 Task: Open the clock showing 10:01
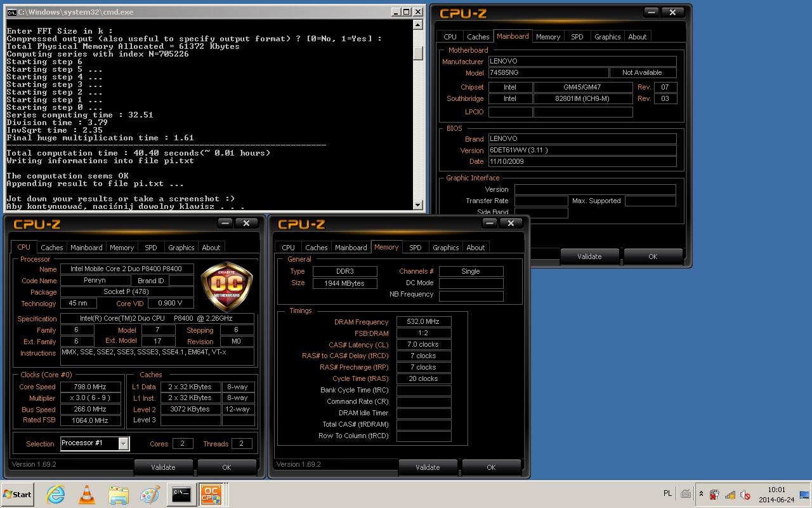[x=776, y=495]
